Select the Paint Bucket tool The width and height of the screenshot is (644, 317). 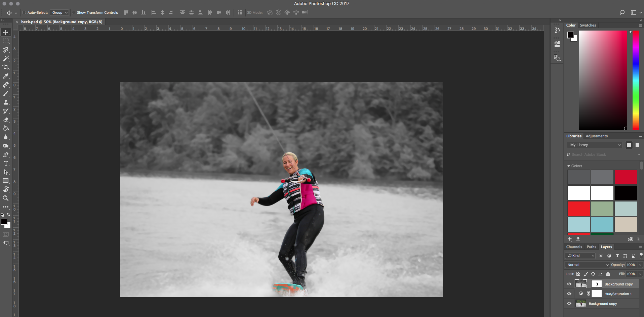click(x=6, y=128)
